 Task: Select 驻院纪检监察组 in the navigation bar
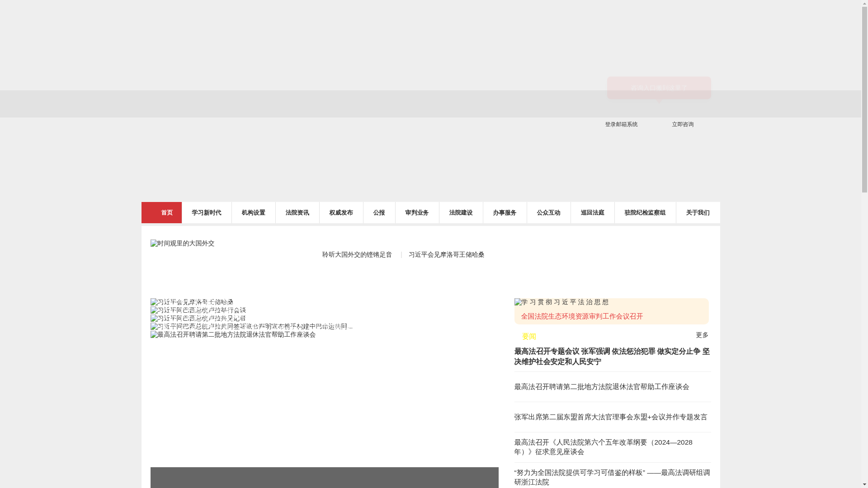click(x=645, y=212)
